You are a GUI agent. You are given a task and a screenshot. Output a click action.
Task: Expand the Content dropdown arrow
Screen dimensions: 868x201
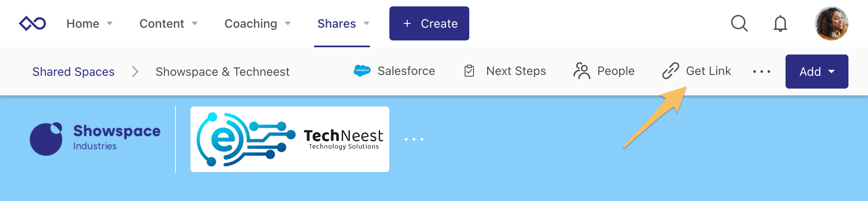(195, 23)
